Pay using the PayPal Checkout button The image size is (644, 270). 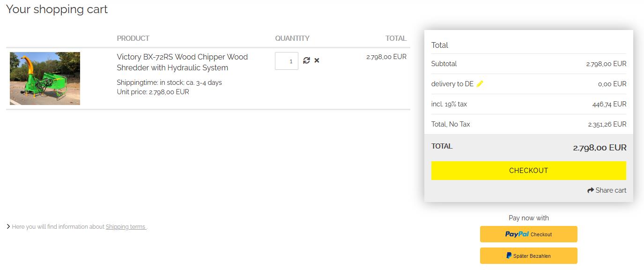click(528, 234)
